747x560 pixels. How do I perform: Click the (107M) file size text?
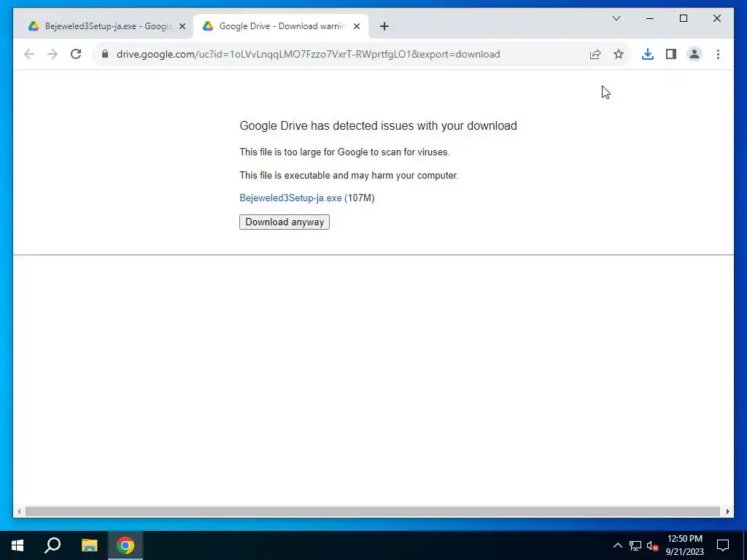pos(359,198)
